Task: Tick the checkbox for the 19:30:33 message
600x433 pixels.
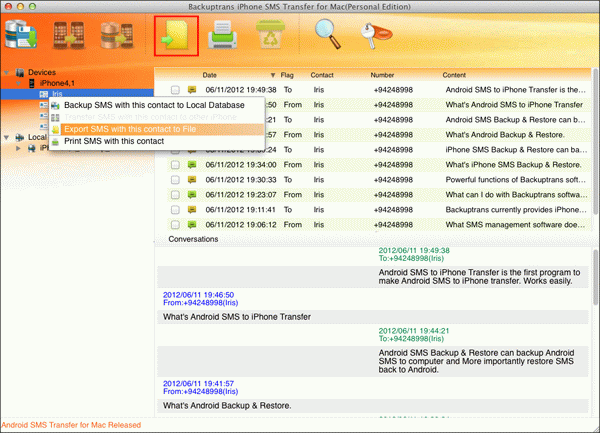Action: (x=175, y=180)
